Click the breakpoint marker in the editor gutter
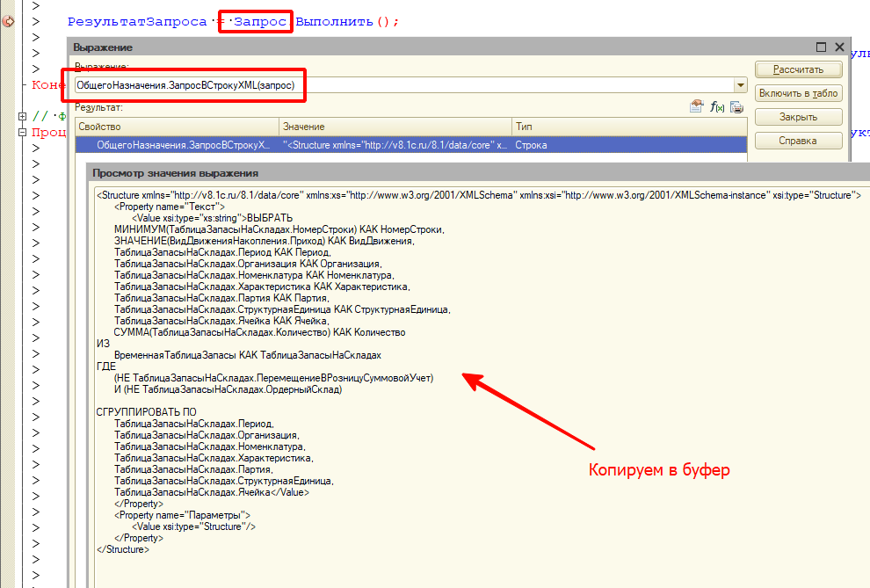870x588 pixels. (x=8, y=22)
